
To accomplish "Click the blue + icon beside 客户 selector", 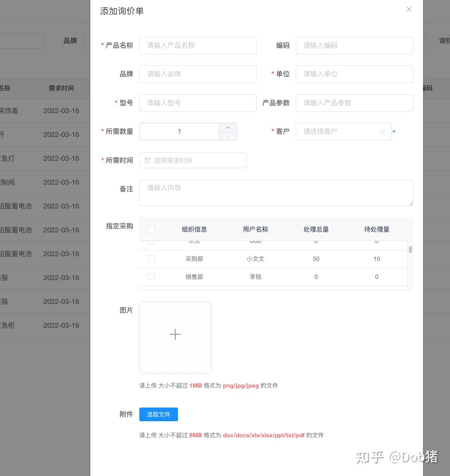I will click(x=394, y=131).
